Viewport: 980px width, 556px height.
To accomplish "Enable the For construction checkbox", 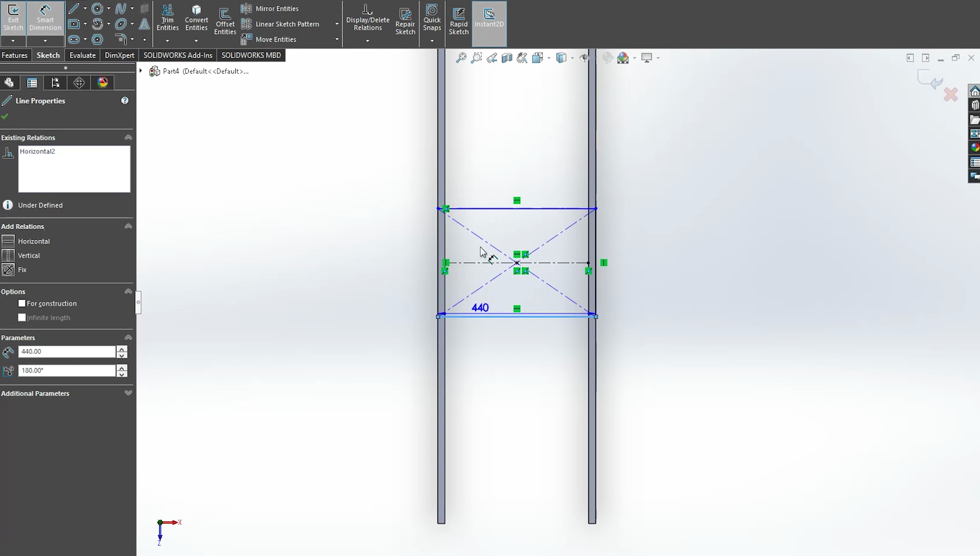I will coord(22,304).
